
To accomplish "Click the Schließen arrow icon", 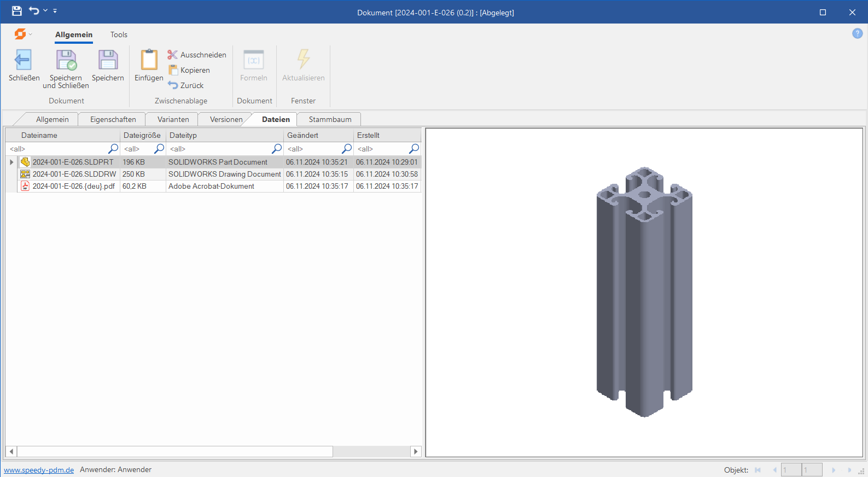I will coord(23,60).
